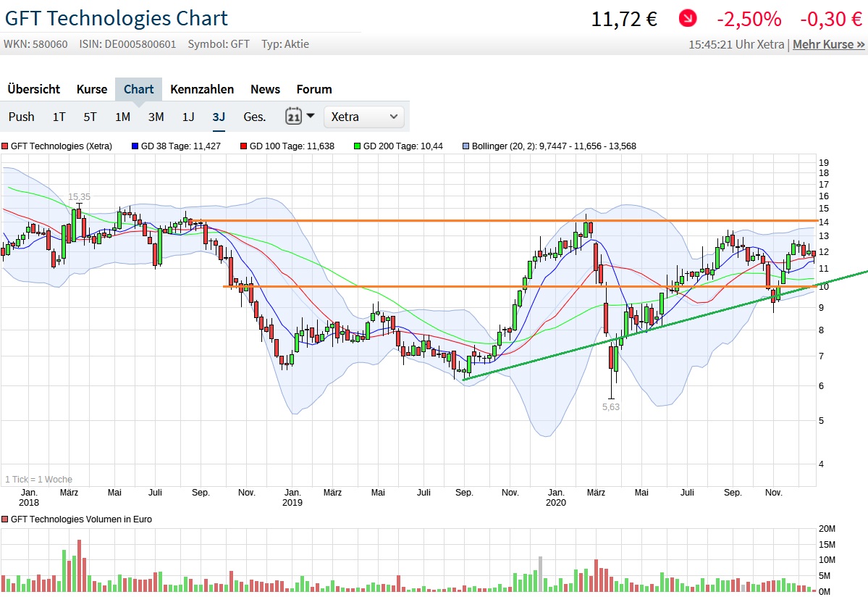Expand the arrow beside the calendar icon
Viewport: 868px width, 597px height.
[311, 116]
